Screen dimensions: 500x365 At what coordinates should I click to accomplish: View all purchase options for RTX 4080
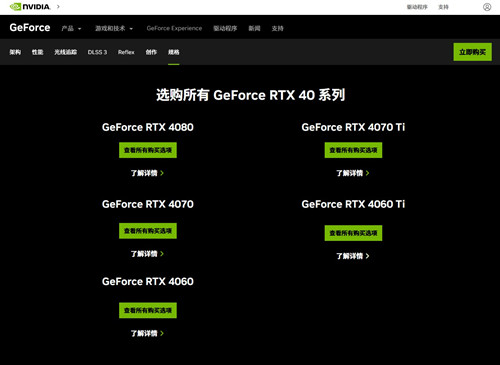pyautogui.click(x=148, y=150)
